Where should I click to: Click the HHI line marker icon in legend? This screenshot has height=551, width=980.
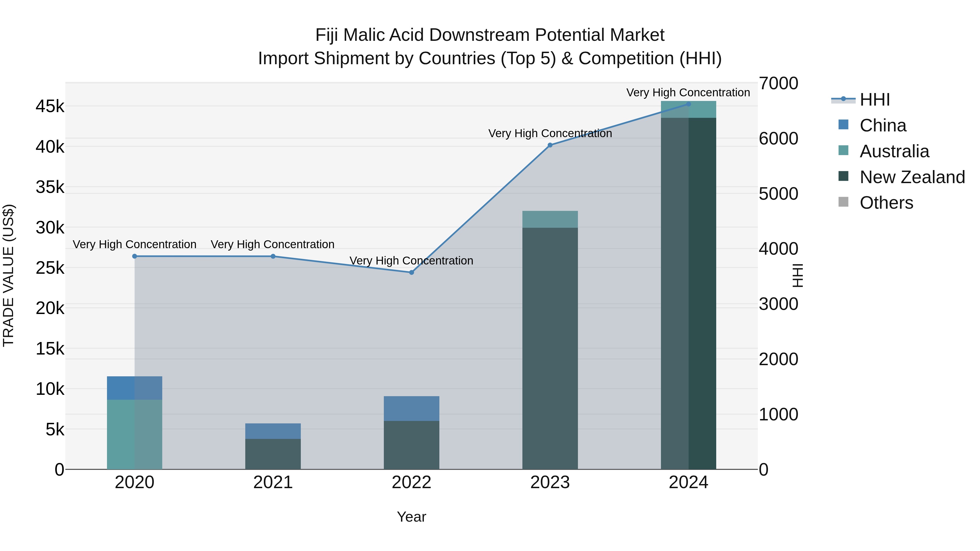(x=843, y=99)
